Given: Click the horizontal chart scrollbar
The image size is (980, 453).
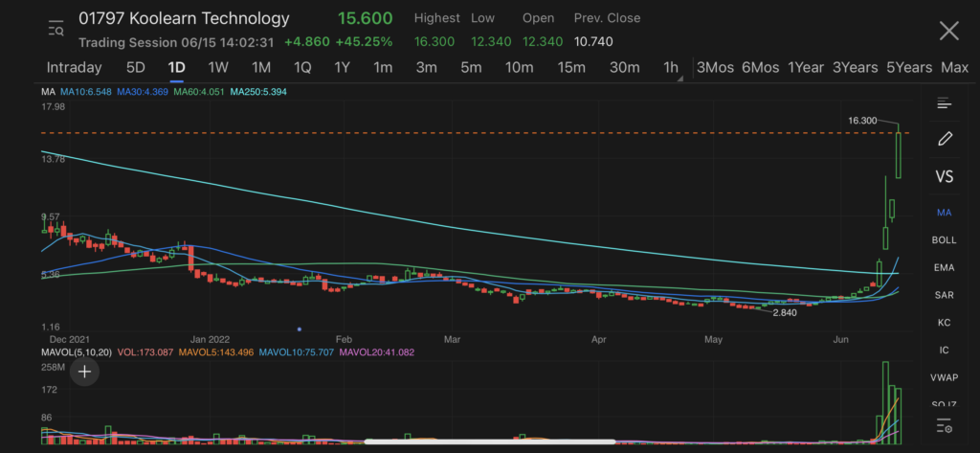Looking at the screenshot, I should point(491,442).
